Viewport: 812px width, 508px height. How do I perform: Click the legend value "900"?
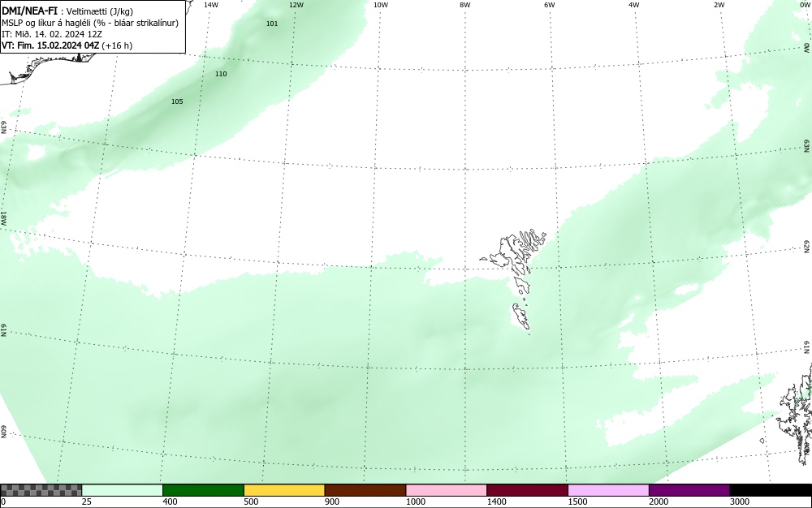click(332, 502)
